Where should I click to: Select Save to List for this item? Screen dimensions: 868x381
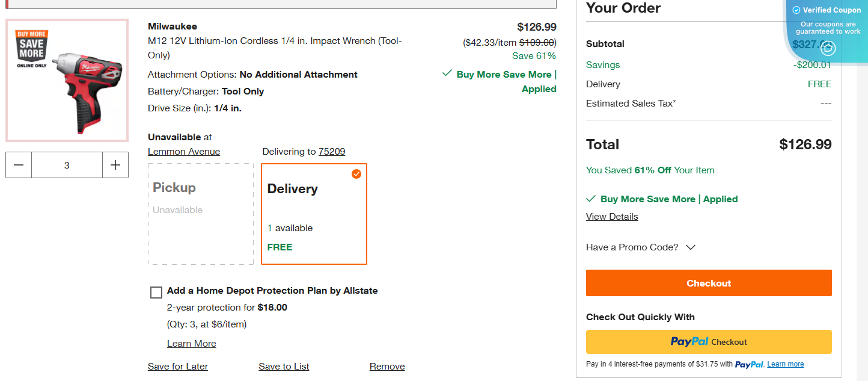pos(283,366)
